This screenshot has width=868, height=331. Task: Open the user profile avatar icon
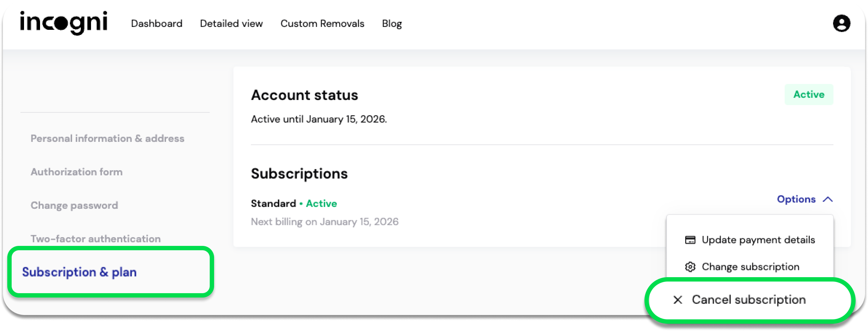point(841,23)
